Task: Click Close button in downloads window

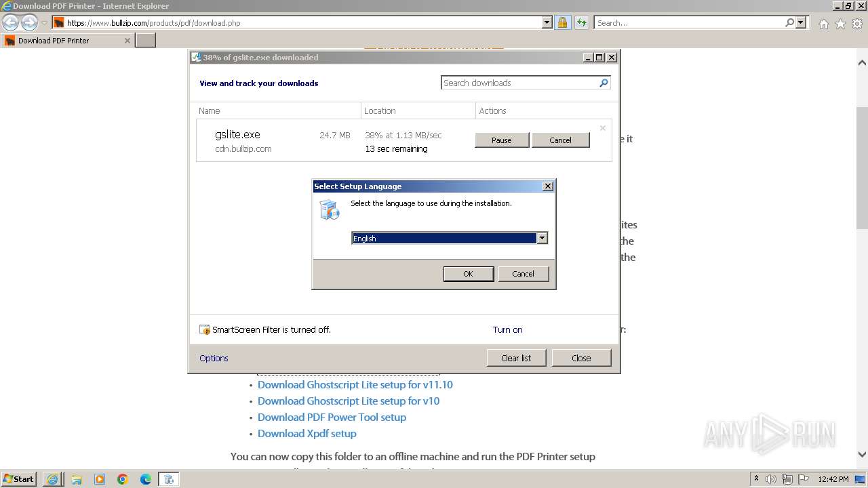Action: pyautogui.click(x=581, y=358)
